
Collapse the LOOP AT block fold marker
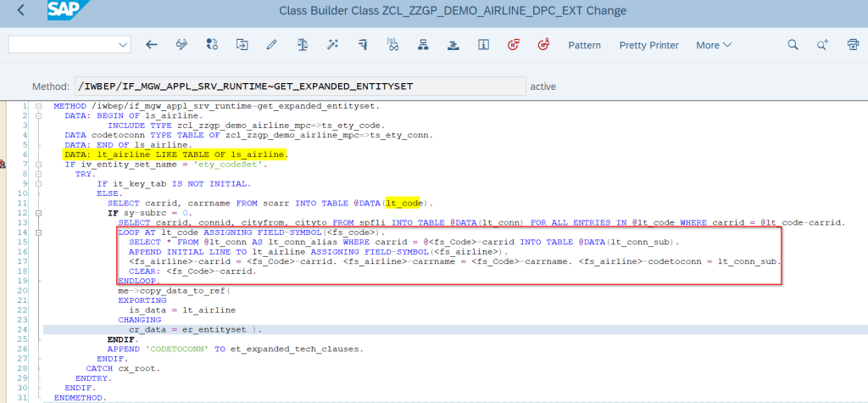point(40,232)
